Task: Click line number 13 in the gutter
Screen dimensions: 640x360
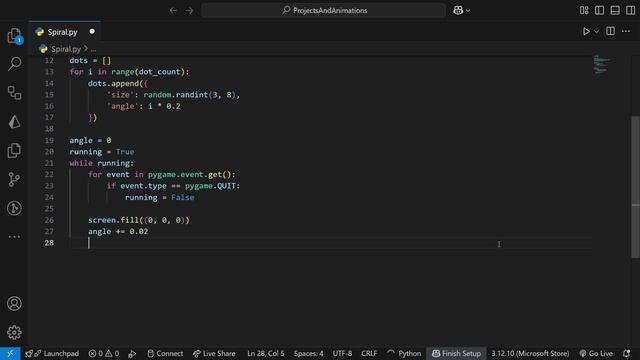Action: [49, 72]
